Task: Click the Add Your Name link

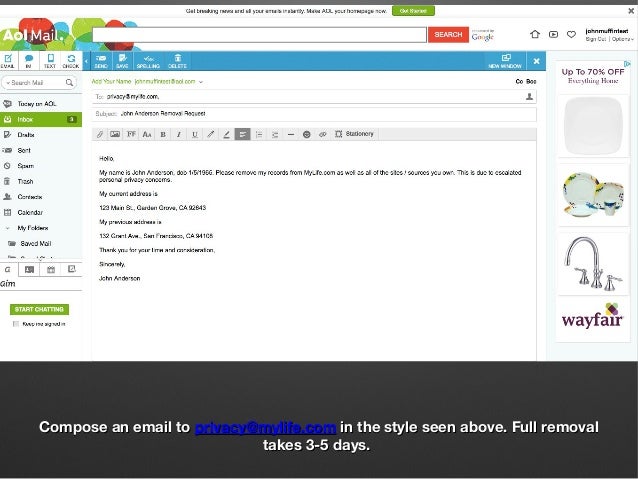Action: (111, 81)
